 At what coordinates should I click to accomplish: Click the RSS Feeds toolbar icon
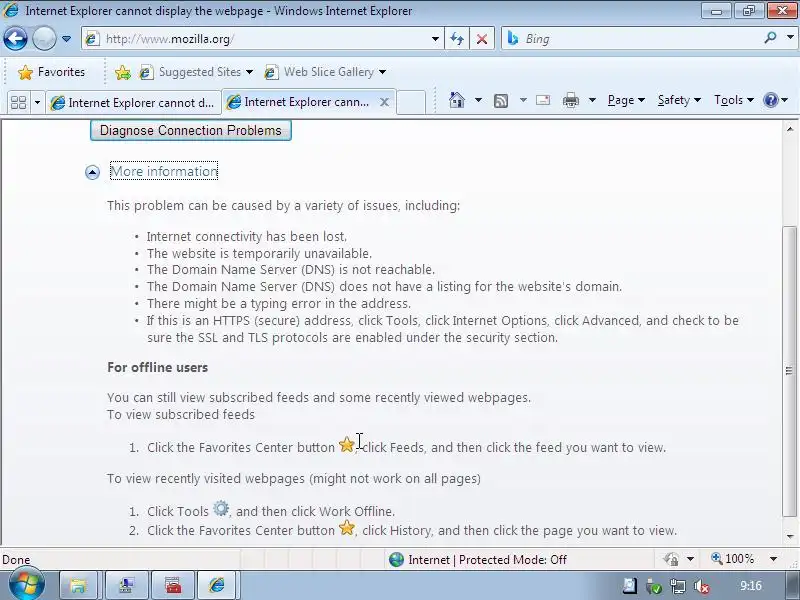click(x=501, y=101)
